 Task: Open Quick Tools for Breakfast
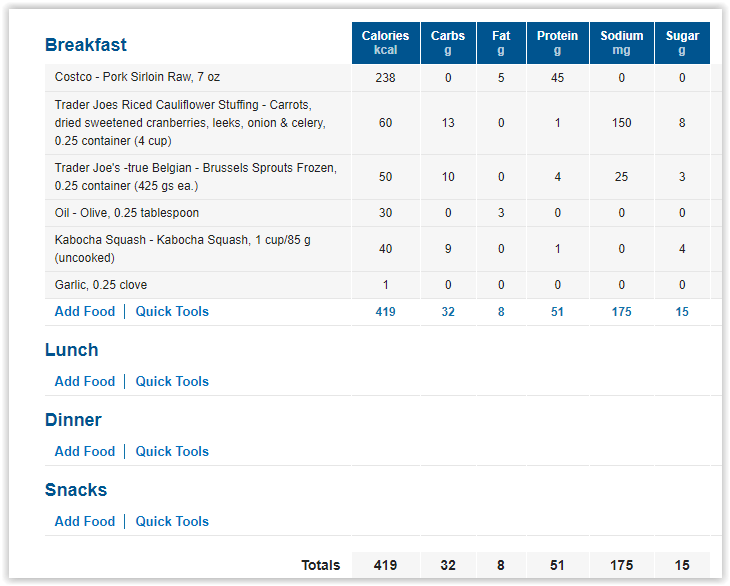(172, 311)
